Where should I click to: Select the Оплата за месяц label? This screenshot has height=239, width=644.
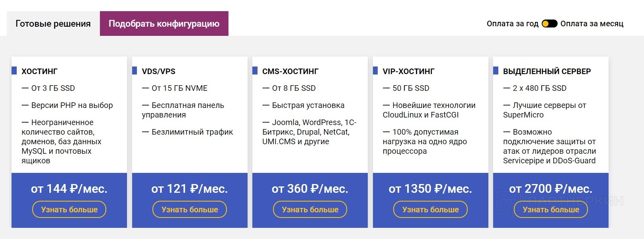point(592,24)
